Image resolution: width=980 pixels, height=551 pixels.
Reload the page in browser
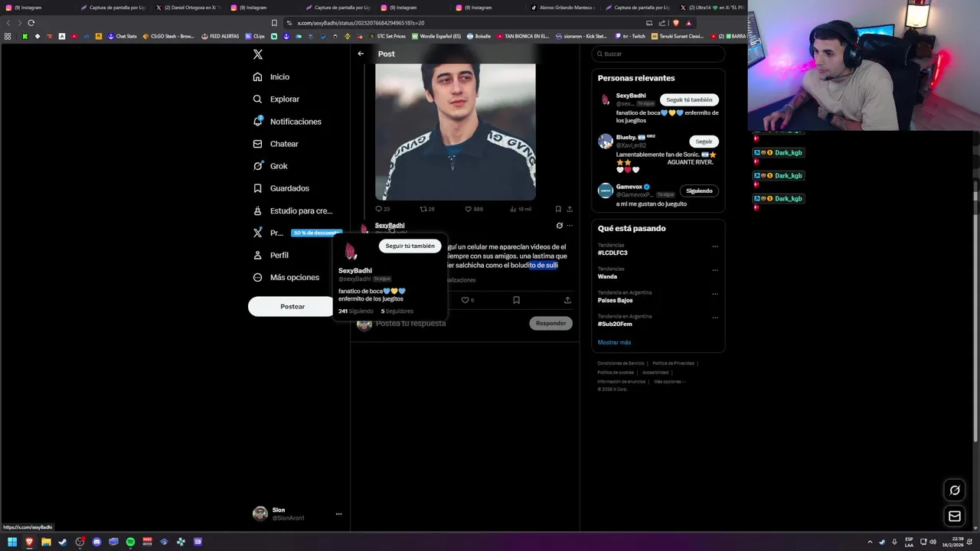pyautogui.click(x=31, y=23)
